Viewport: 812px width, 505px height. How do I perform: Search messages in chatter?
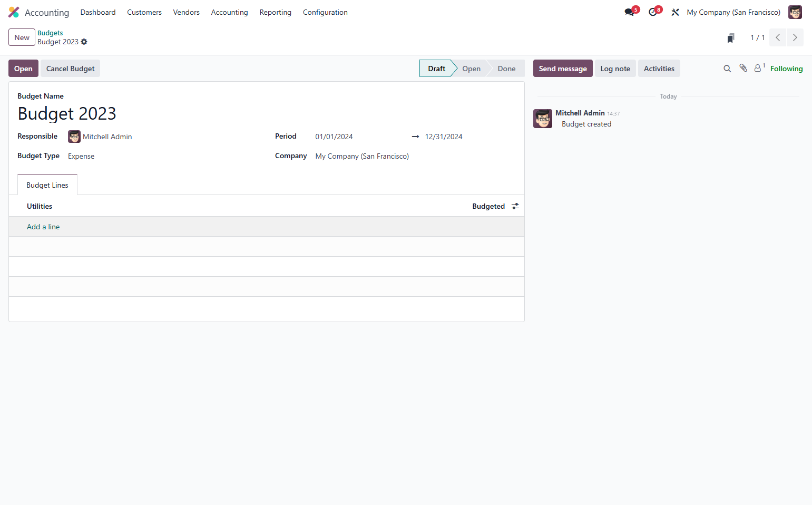click(x=727, y=69)
